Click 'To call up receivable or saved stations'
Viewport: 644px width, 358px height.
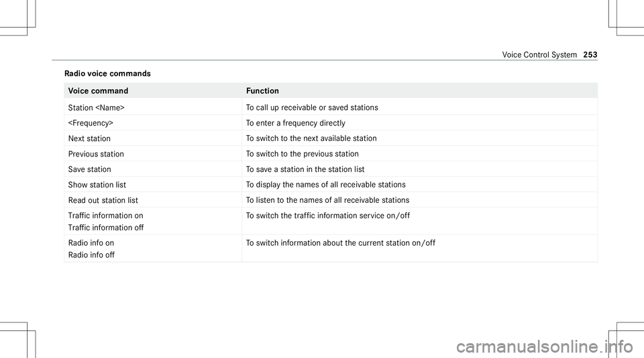pos(312,107)
